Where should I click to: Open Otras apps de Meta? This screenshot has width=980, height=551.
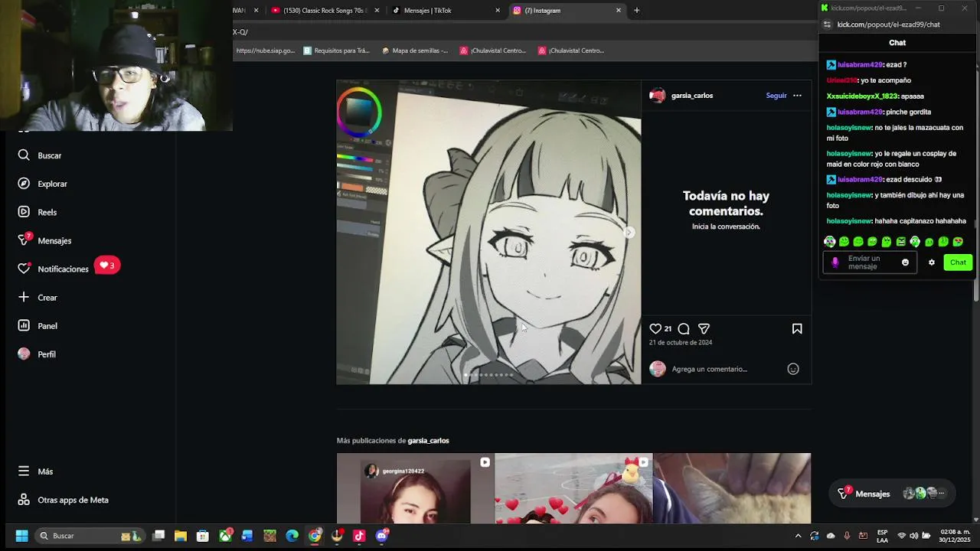tap(63, 500)
